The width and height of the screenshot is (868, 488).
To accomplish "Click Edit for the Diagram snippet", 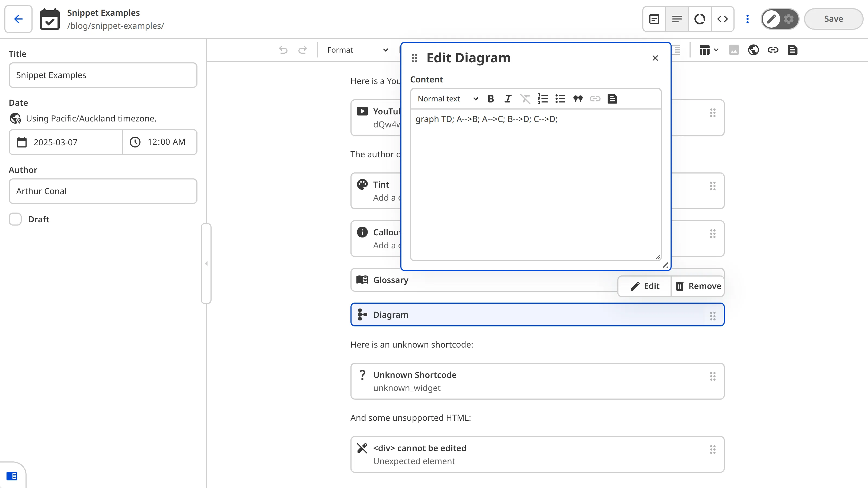I will [644, 286].
